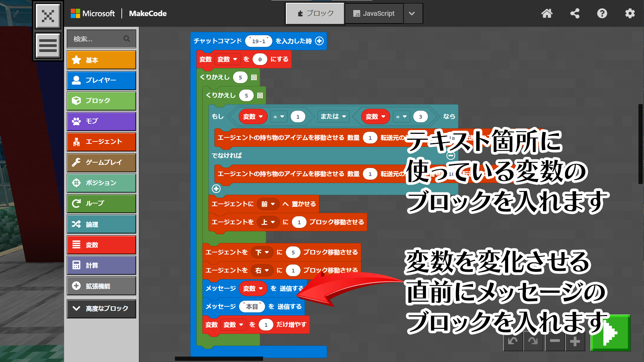Expand the 高度なブロック category

tap(101, 308)
